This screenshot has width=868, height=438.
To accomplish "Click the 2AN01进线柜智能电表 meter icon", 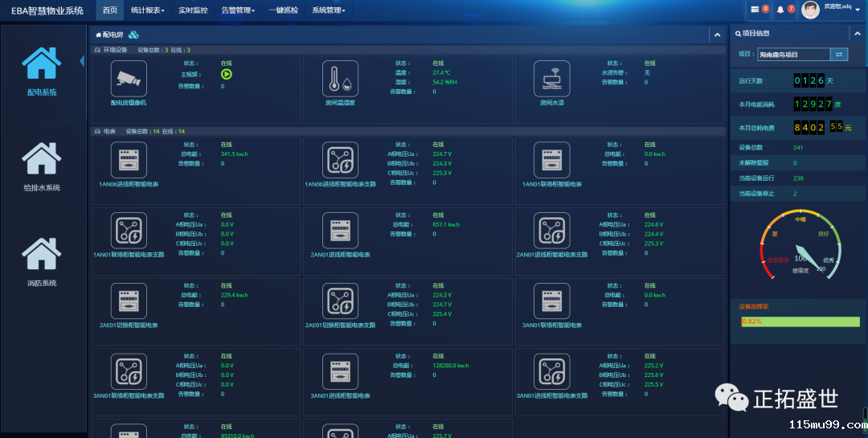I will [x=341, y=231].
